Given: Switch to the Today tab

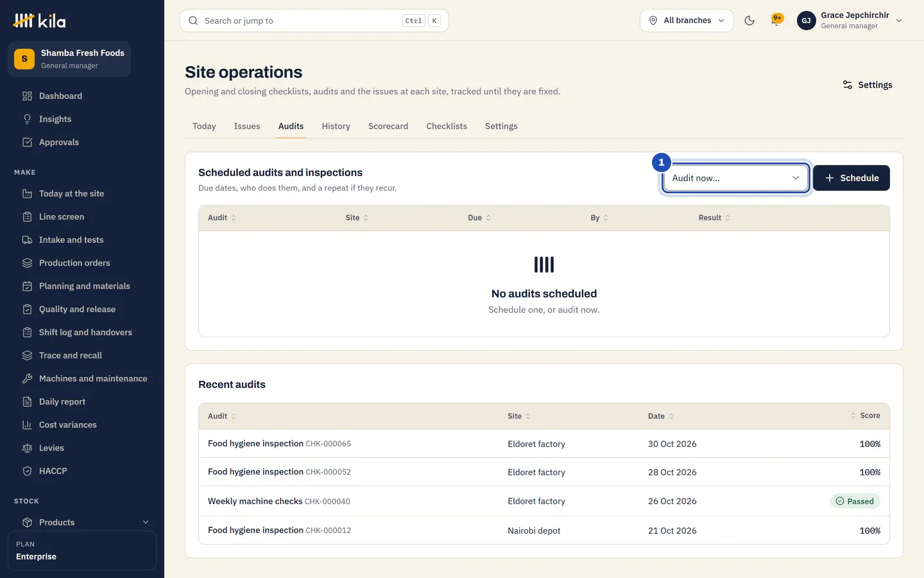Looking at the screenshot, I should tap(204, 127).
